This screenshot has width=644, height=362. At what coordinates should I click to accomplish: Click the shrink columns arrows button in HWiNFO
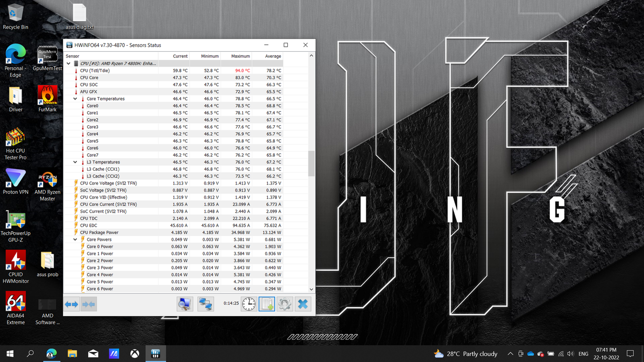coord(89,304)
